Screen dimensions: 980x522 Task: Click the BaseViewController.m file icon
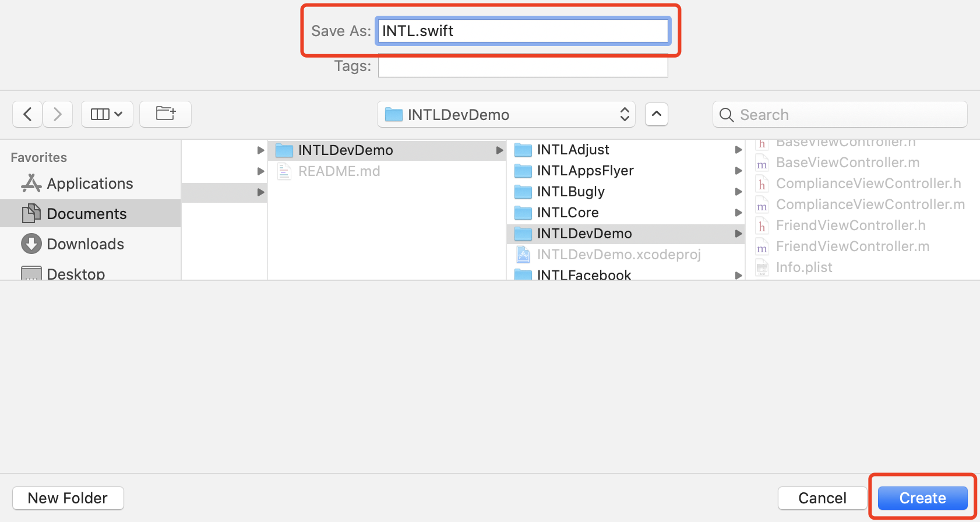click(762, 163)
